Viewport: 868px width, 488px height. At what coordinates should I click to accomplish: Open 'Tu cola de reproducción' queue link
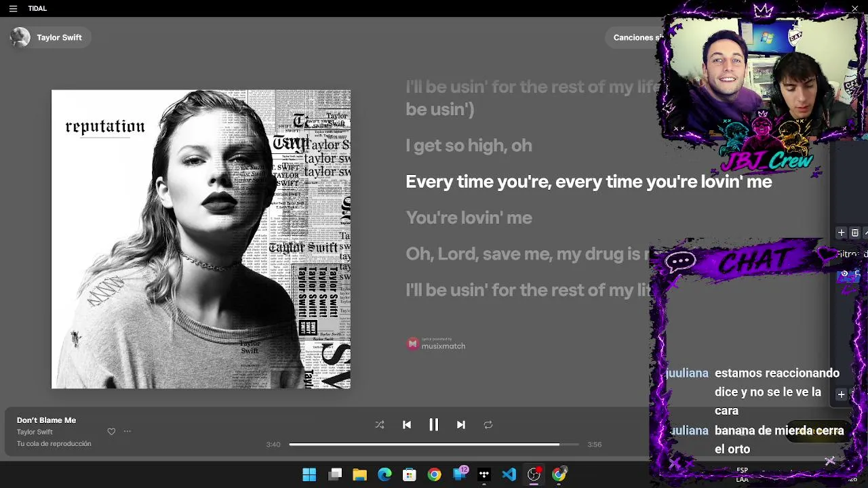click(x=54, y=444)
